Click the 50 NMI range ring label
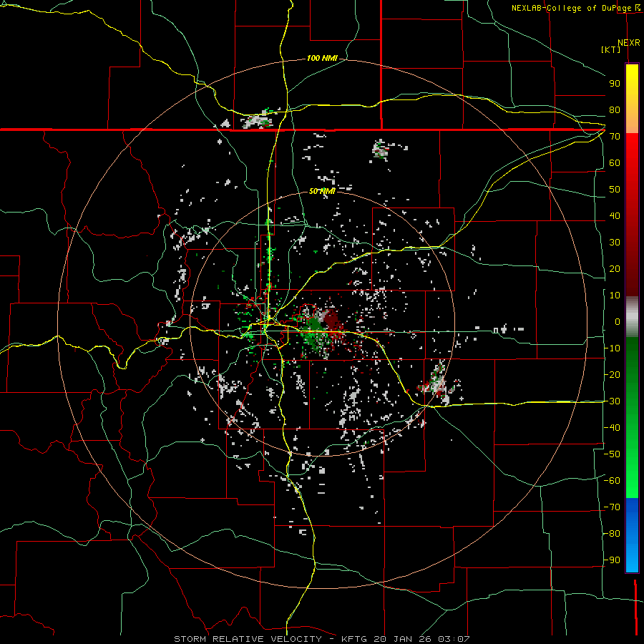Image resolution: width=644 pixels, height=644 pixels. point(322,191)
